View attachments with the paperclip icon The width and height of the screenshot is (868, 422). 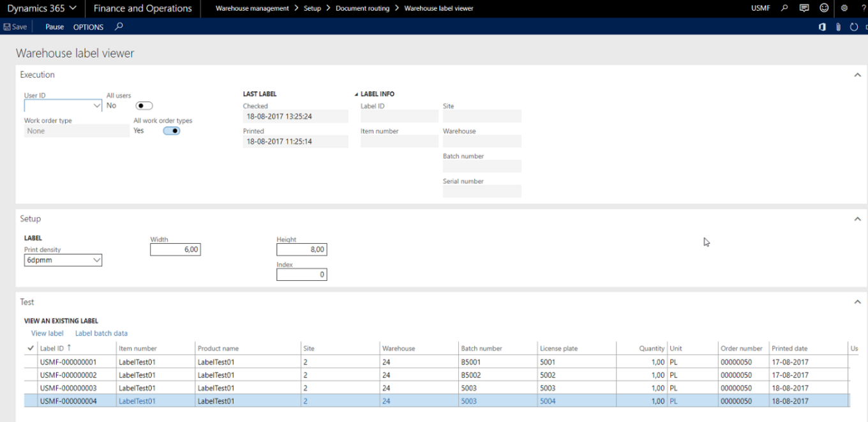[837, 27]
